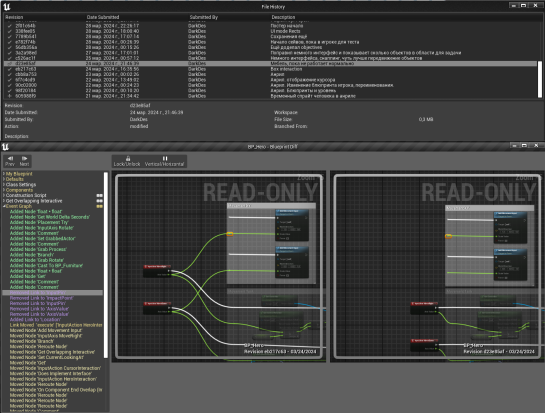This screenshot has height=413, width=545.
Task: Click the diff list vertical scrollbar
Action: pos(106,265)
